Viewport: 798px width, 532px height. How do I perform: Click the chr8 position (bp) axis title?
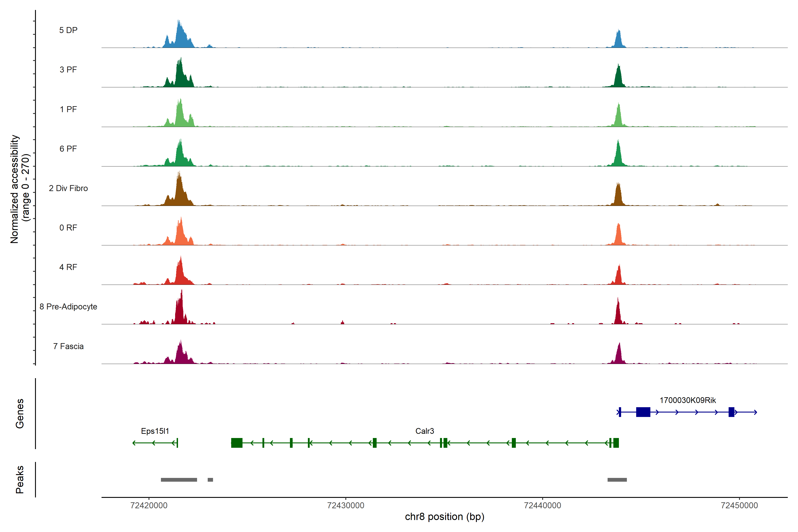click(444, 517)
